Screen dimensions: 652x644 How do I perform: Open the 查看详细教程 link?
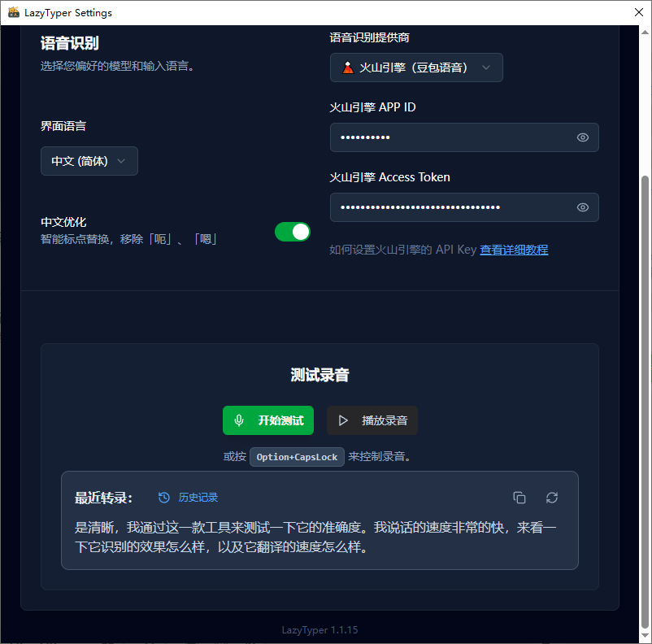pyautogui.click(x=514, y=250)
